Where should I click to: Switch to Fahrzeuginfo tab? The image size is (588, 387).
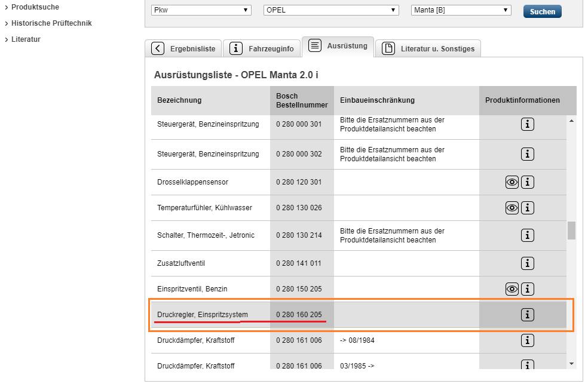click(262, 48)
